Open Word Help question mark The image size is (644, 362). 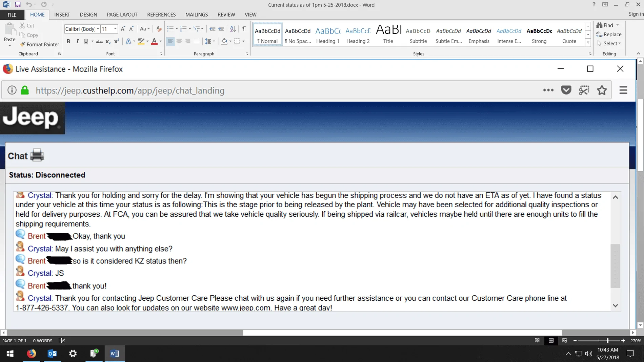click(x=593, y=4)
